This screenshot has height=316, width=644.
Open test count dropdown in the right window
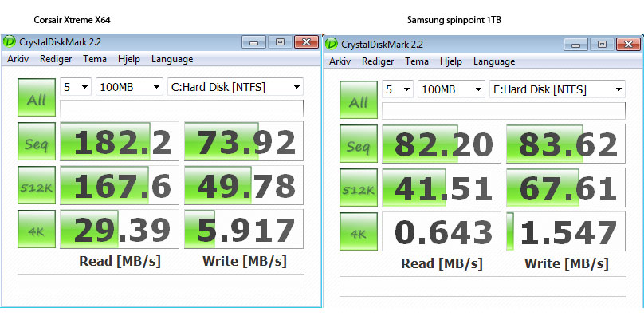[x=398, y=89]
